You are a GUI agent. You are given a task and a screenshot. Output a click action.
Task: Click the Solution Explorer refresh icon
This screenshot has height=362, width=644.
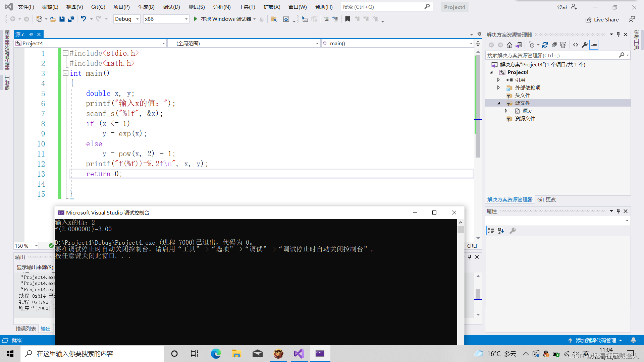(545, 45)
